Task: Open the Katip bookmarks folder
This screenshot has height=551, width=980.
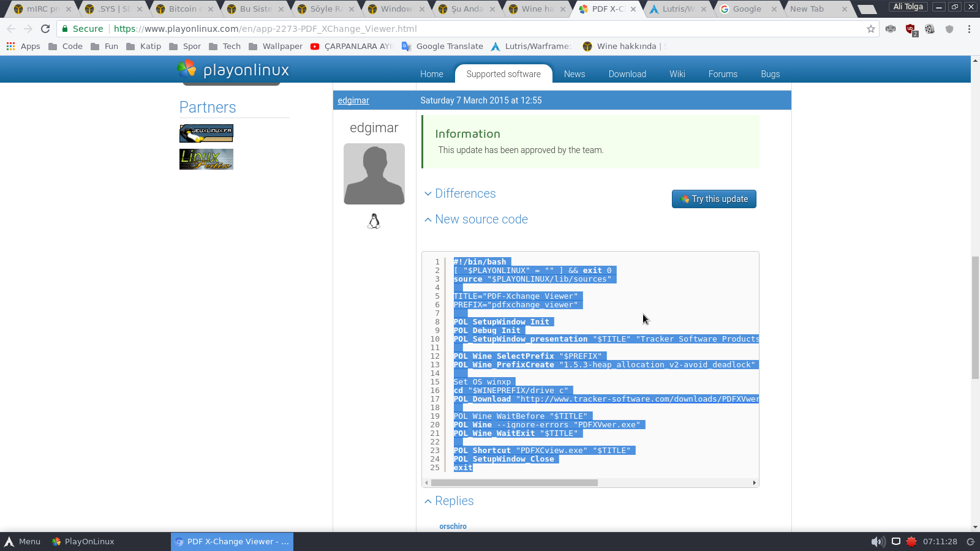Action: point(143,46)
